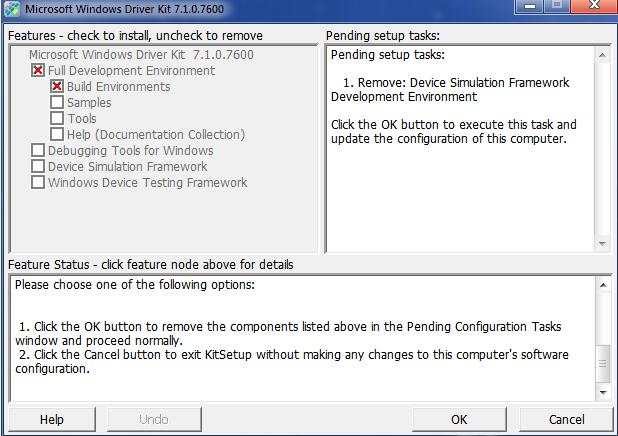This screenshot has height=436, width=618.
Task: Enable the Samples checkbox
Action: pyautogui.click(x=57, y=103)
